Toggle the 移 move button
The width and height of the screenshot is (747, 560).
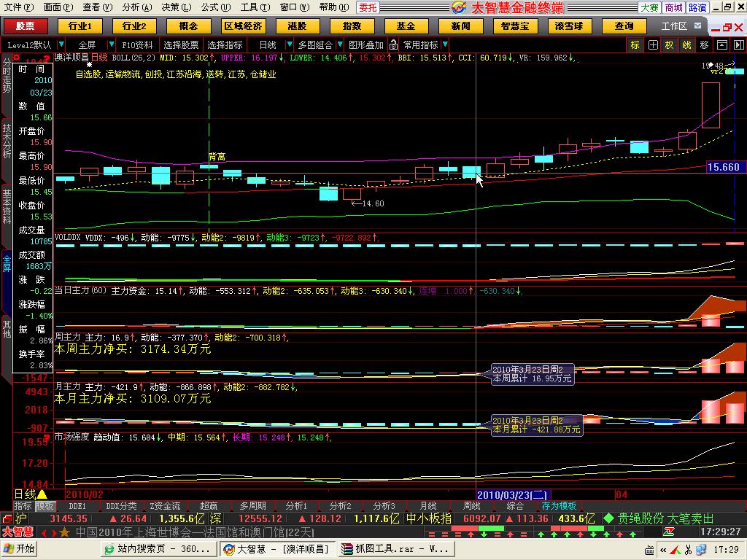[704, 44]
